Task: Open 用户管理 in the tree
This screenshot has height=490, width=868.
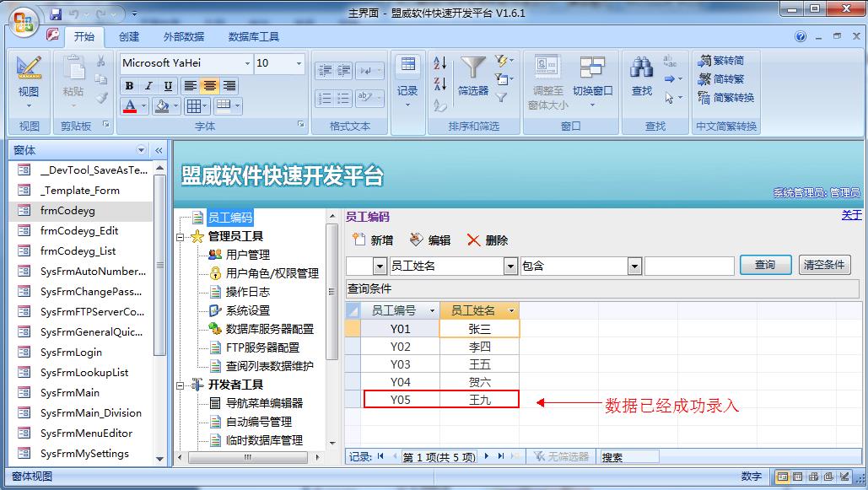Action: point(247,255)
